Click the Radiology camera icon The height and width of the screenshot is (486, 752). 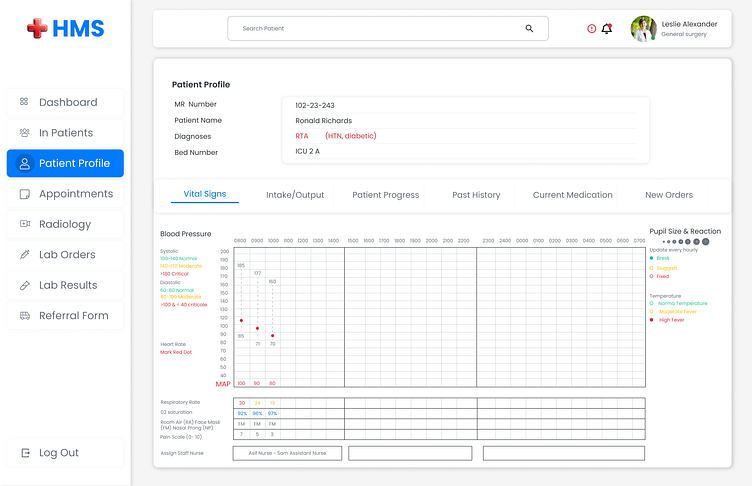[24, 224]
